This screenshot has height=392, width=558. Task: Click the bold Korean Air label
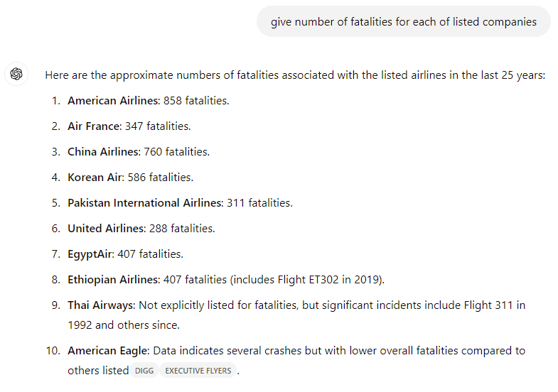point(96,178)
